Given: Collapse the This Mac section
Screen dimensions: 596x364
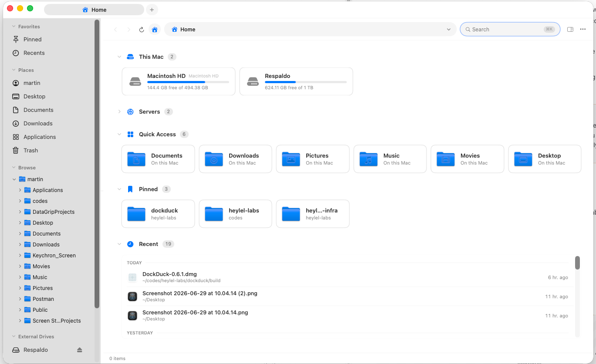Looking at the screenshot, I should 119,57.
